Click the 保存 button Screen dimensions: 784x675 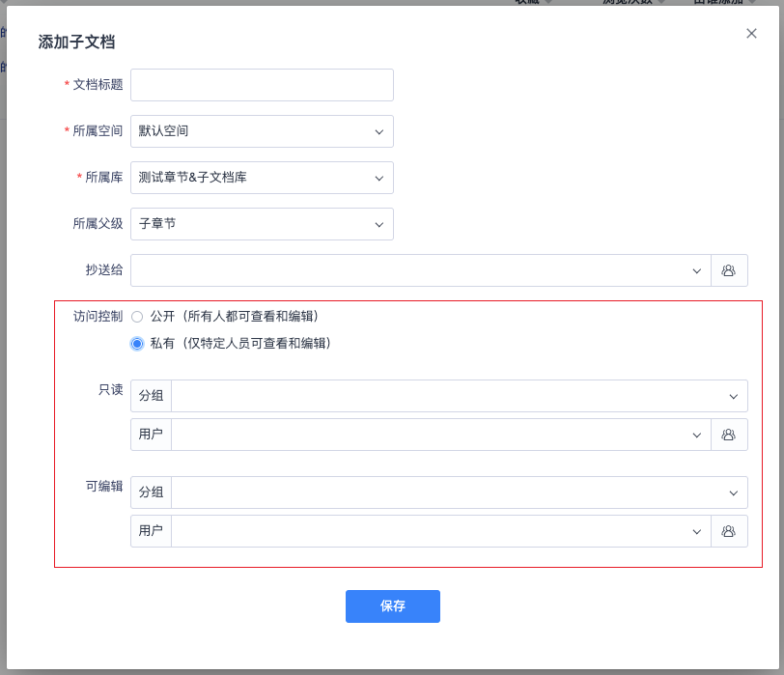pyautogui.click(x=393, y=606)
